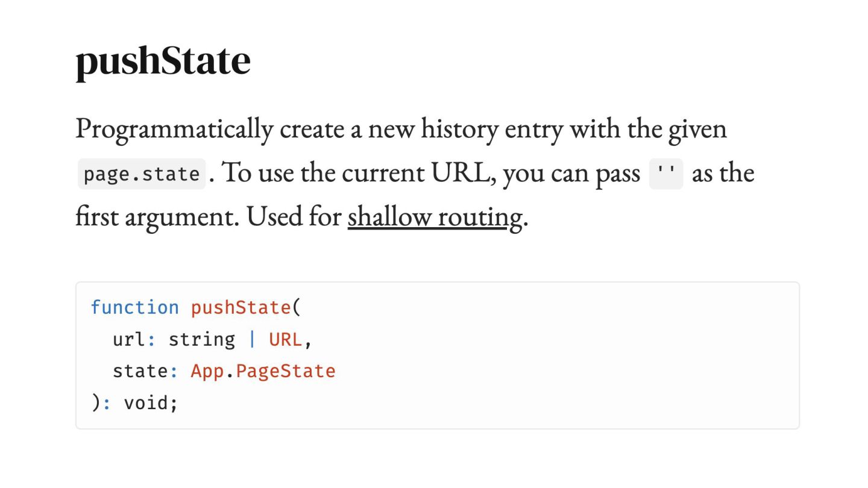Click the pushState heading
The image size is (868, 488).
click(x=163, y=61)
